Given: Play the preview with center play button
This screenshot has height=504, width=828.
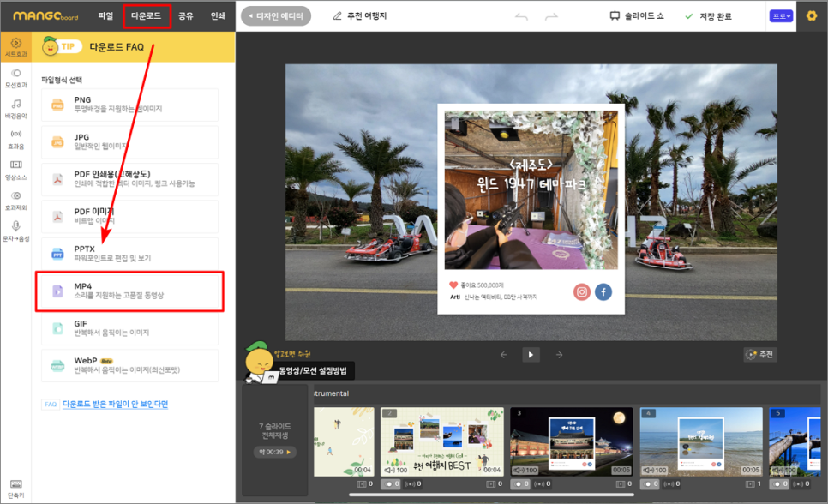Looking at the screenshot, I should tap(531, 355).
